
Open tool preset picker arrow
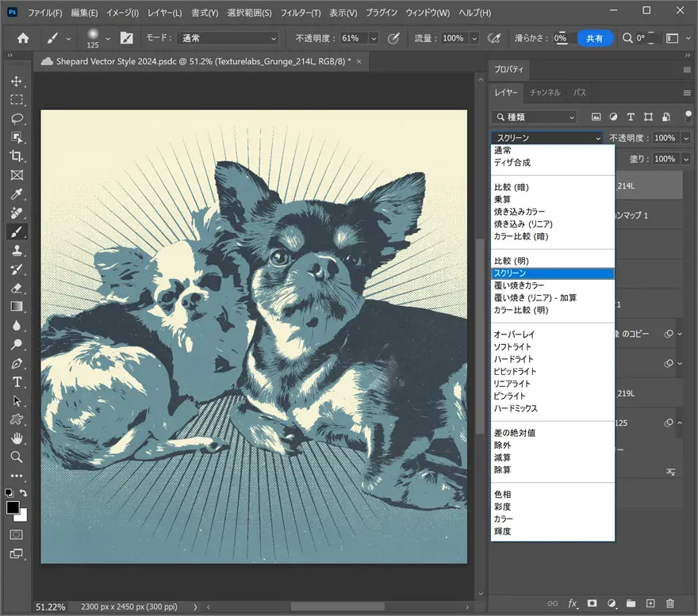pyautogui.click(x=68, y=39)
